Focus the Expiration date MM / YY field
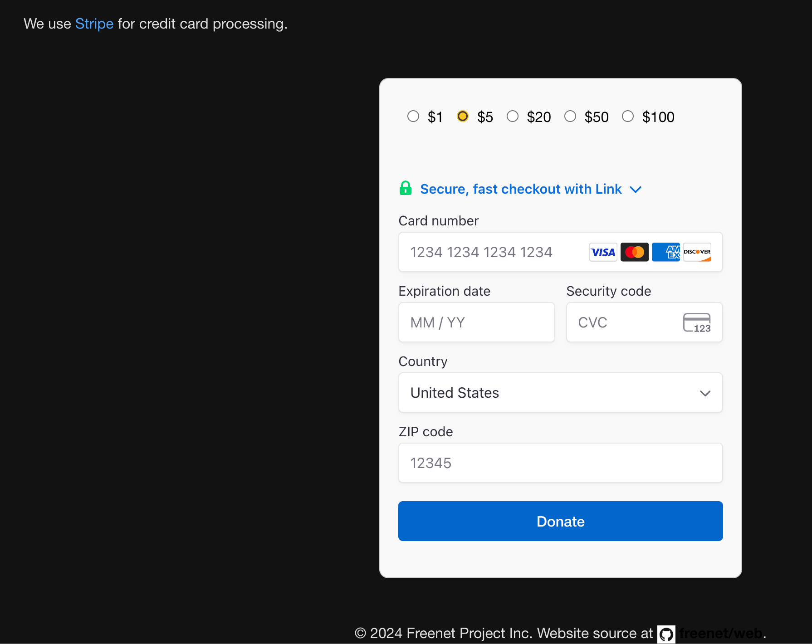This screenshot has width=812, height=644. coord(477,322)
